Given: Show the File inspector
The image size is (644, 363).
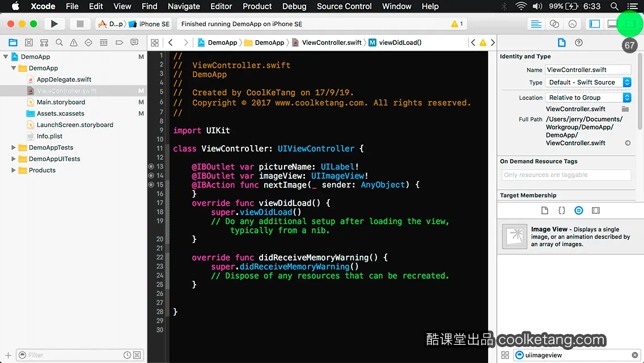Looking at the screenshot, I should (x=561, y=43).
